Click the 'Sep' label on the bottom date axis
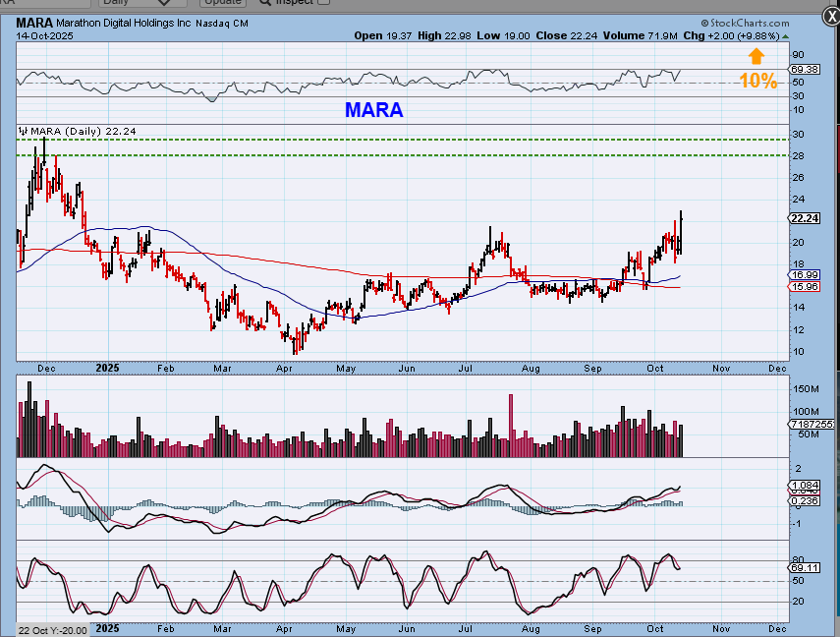840x637 pixels. (x=592, y=628)
